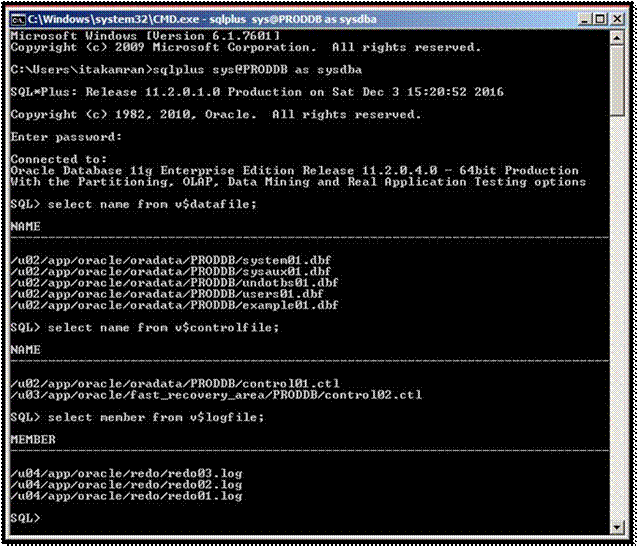Click the sqlplus sys@PRODDB command line
641x550 pixels.
tap(186, 70)
